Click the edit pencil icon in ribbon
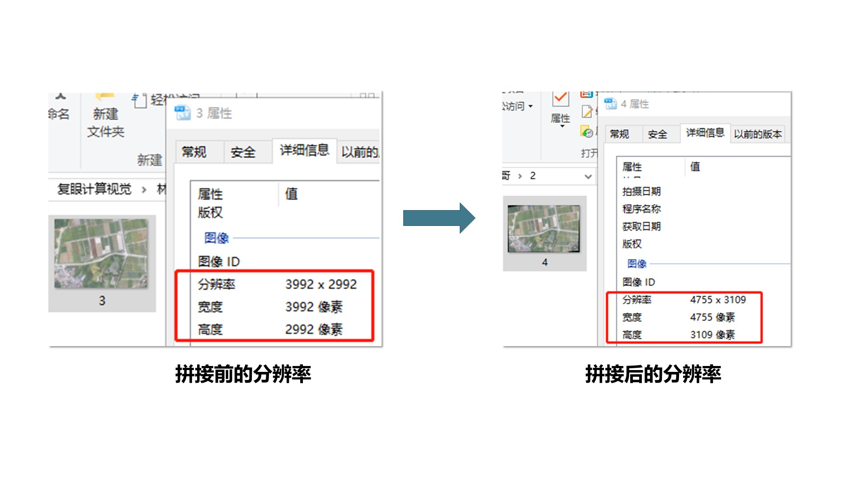868x488 pixels. pos(587,111)
